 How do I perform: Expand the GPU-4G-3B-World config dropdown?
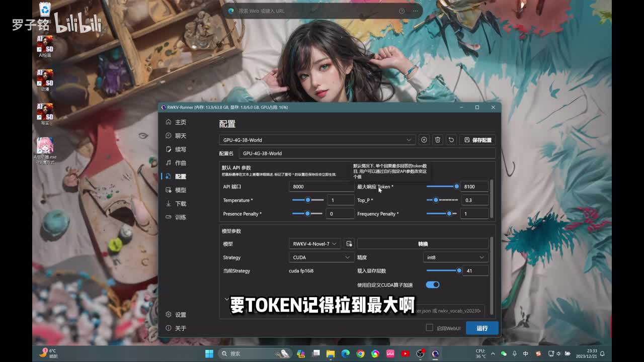click(x=317, y=140)
